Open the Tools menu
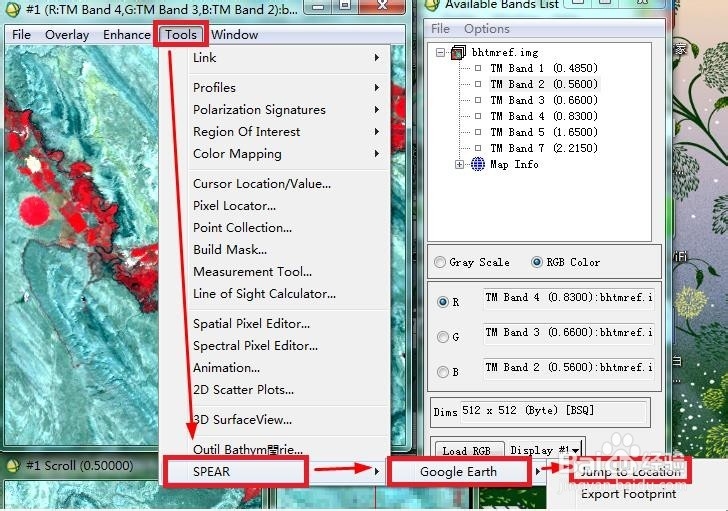The width and height of the screenshot is (728, 511). pyautogui.click(x=181, y=35)
